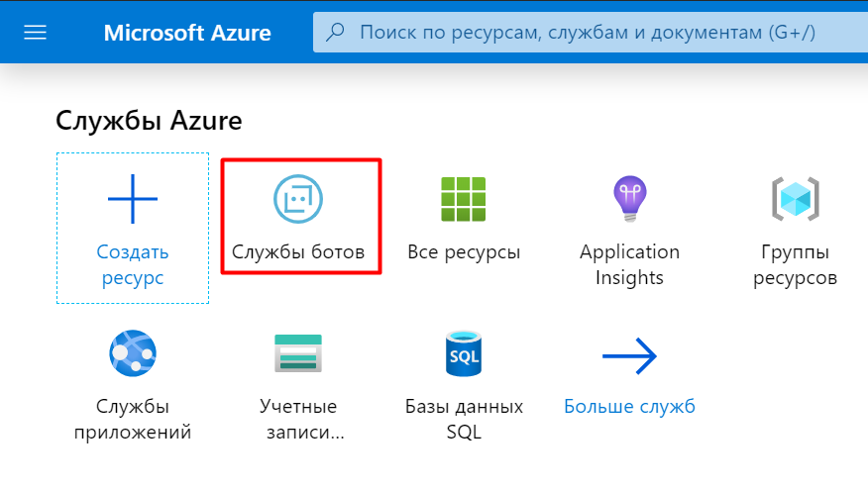Click the green grid All resources icon

click(464, 199)
